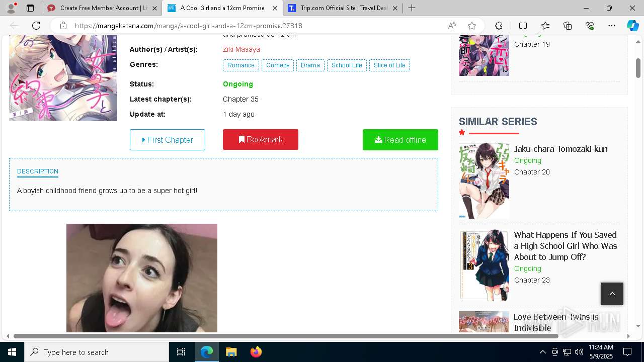Open Jaku-chara Tomozaki-kun cover thumbnail
This screenshot has height=362, width=644.
pyautogui.click(x=484, y=181)
